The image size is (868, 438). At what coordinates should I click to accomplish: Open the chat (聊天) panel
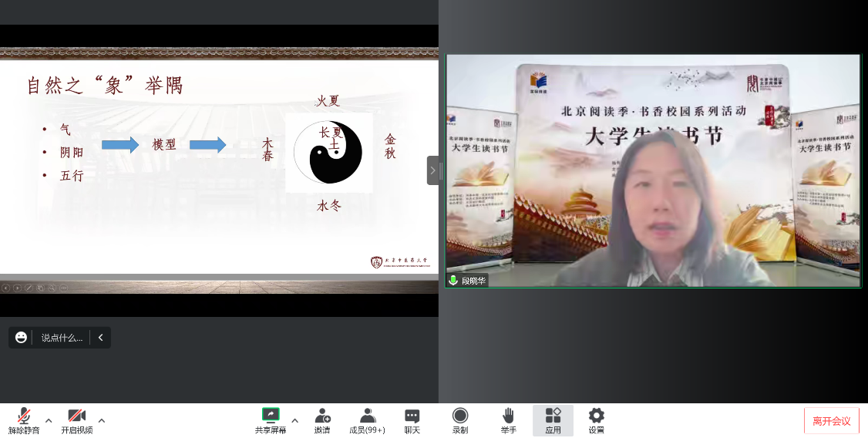412,421
